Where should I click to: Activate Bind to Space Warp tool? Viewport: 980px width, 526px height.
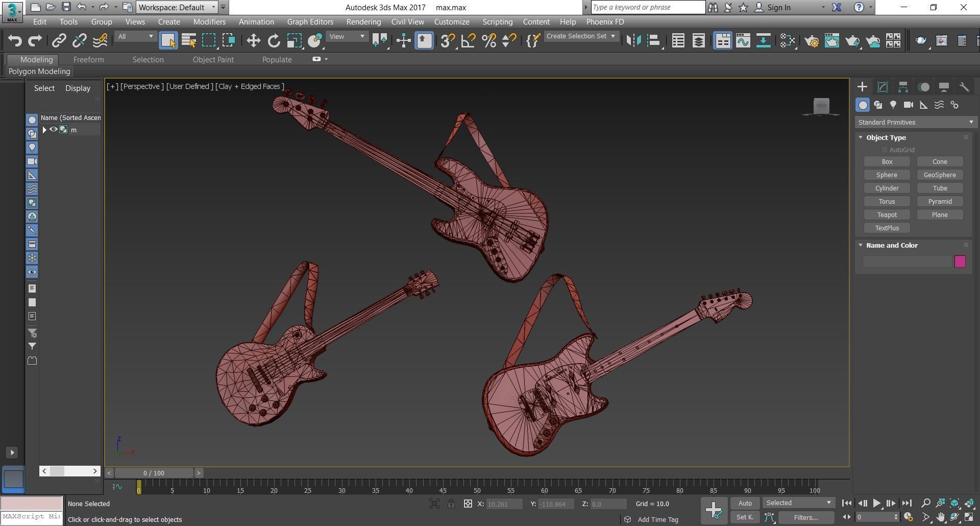100,41
